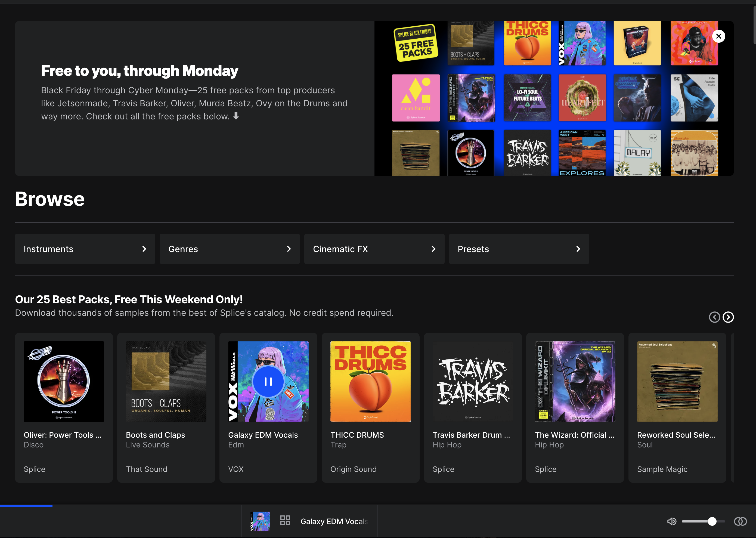Open the That Sound provider link
The width and height of the screenshot is (756, 538).
(147, 469)
